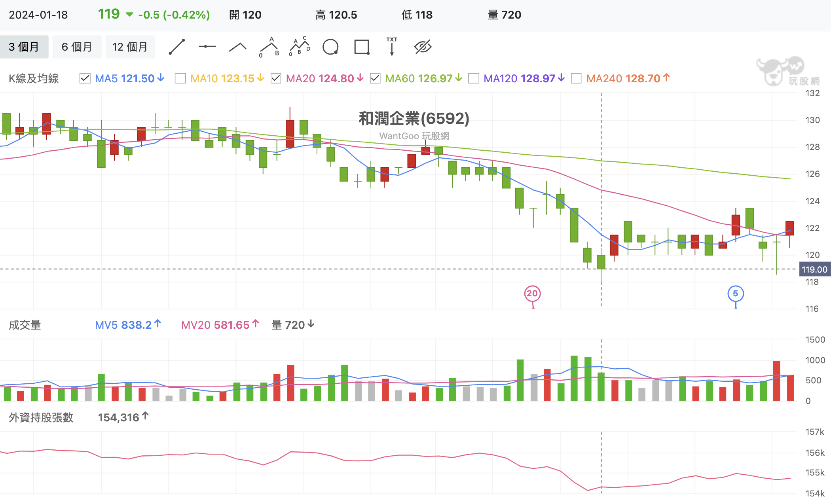Uncheck the MA60 moving average checkbox
This screenshot has height=504, width=831.
coord(375,78)
